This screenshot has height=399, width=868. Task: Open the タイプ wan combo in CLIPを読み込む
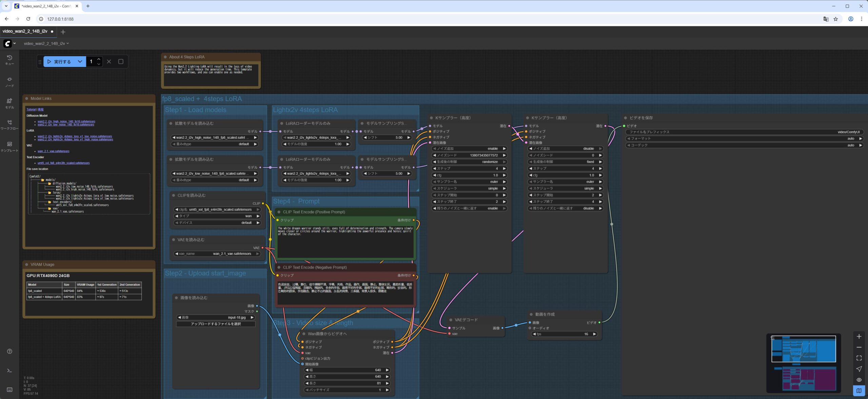coord(217,216)
